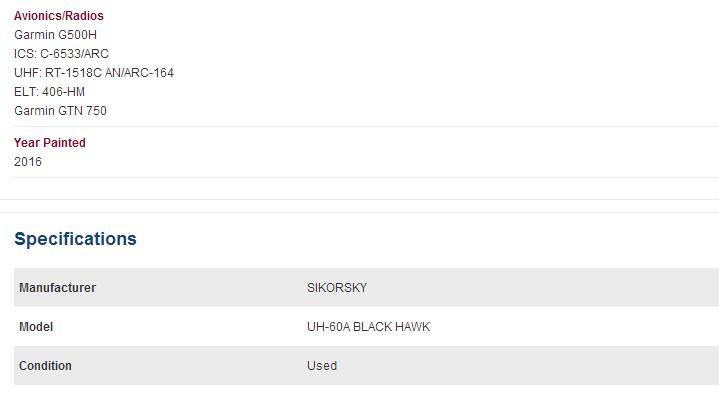Click the ICS: C-6533/ARC entry
719x398 pixels.
pos(61,54)
